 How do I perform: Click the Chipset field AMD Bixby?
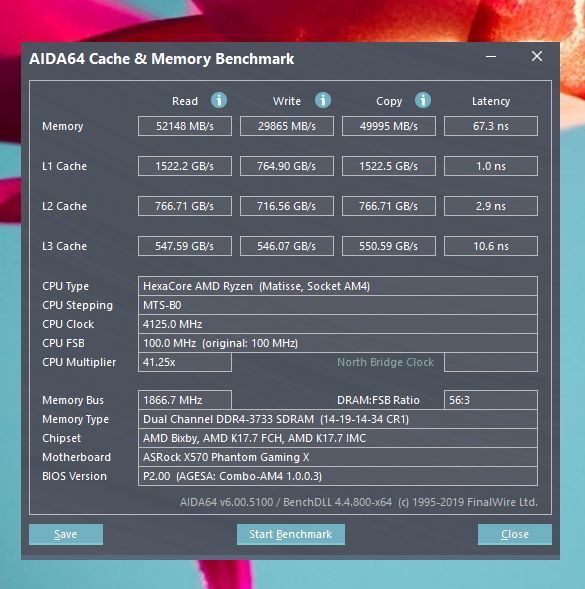[x=338, y=438]
